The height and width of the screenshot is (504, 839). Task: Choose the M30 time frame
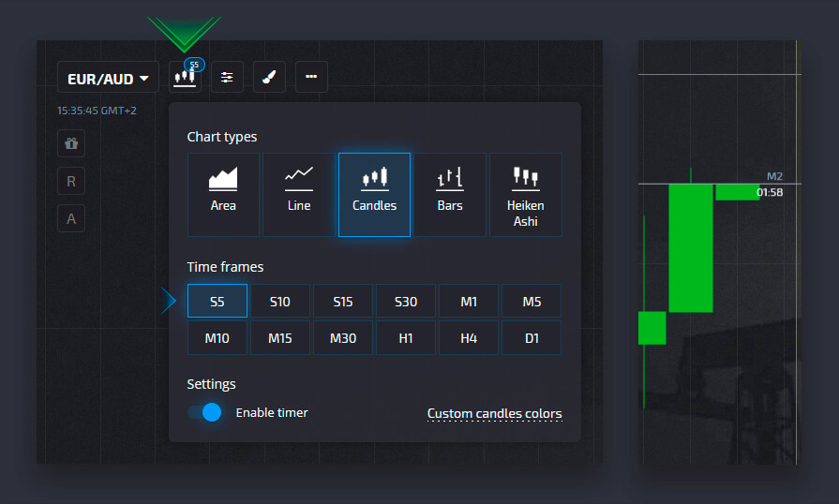tap(343, 338)
